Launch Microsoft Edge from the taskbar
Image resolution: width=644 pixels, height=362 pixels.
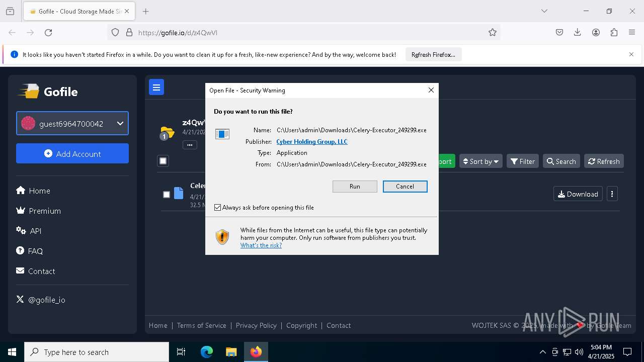[x=207, y=352]
